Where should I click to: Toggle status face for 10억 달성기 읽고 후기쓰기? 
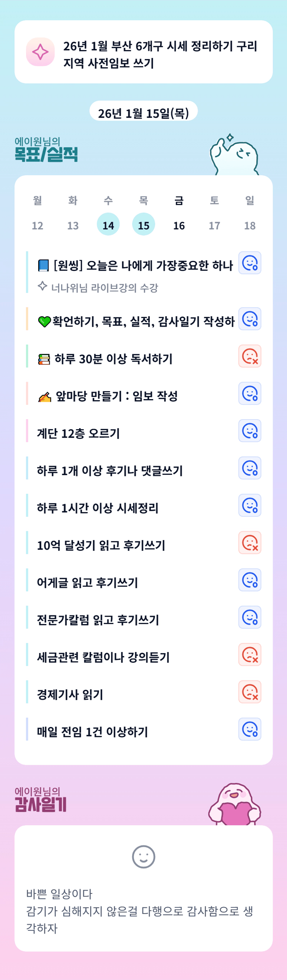250,542
